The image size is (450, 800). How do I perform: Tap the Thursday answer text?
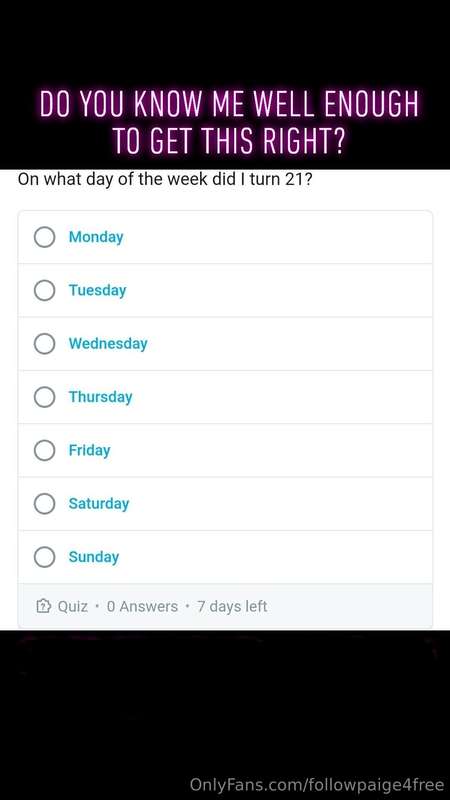(101, 397)
